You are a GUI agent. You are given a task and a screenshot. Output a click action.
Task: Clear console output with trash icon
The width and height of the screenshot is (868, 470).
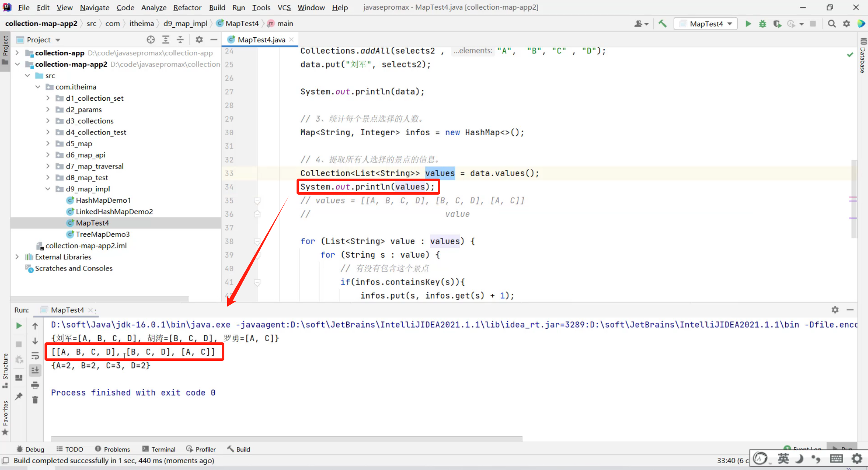[35, 400]
